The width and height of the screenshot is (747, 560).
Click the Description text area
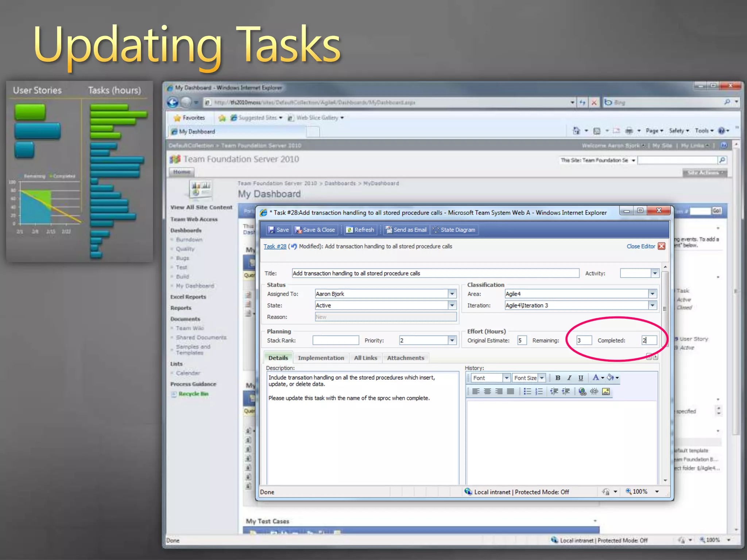point(363,428)
